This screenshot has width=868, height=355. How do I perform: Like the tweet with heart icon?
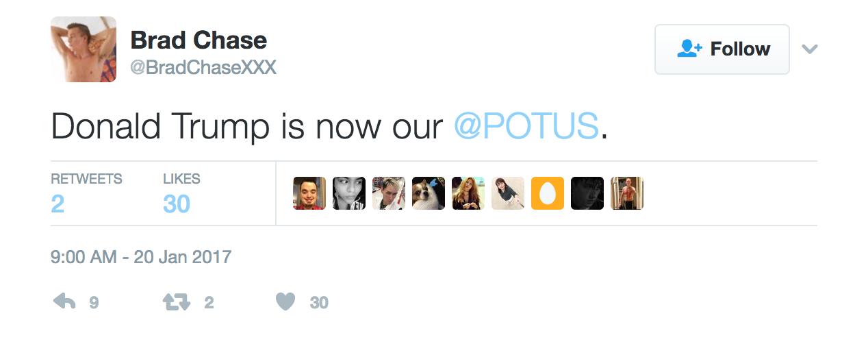[x=285, y=302]
